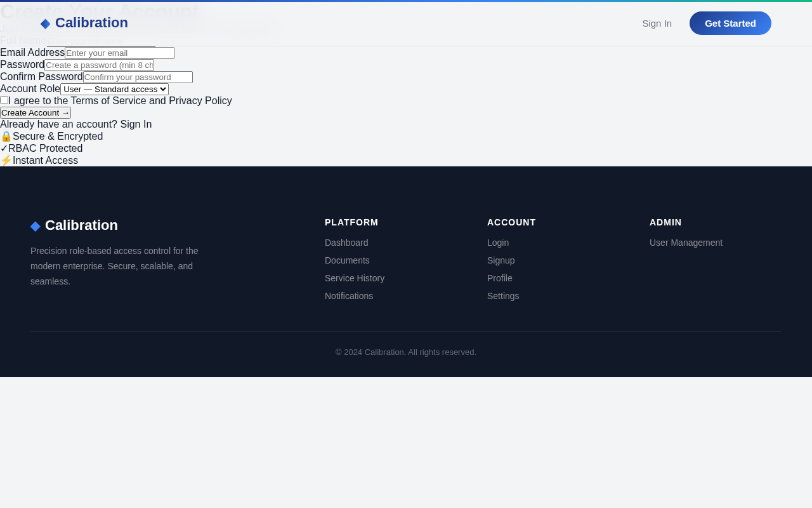
Task: Click the ADMIN footer heading
Action: [665, 222]
